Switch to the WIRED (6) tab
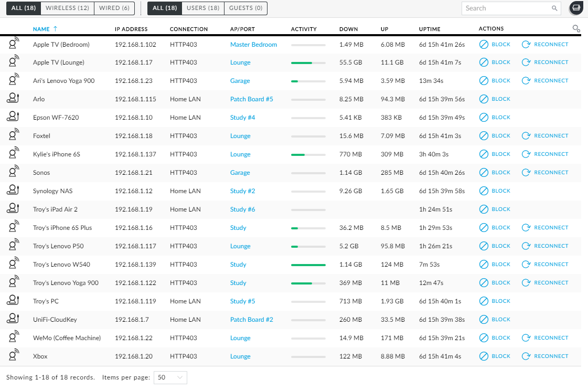The height and width of the screenshot is (390, 588). [x=114, y=8]
